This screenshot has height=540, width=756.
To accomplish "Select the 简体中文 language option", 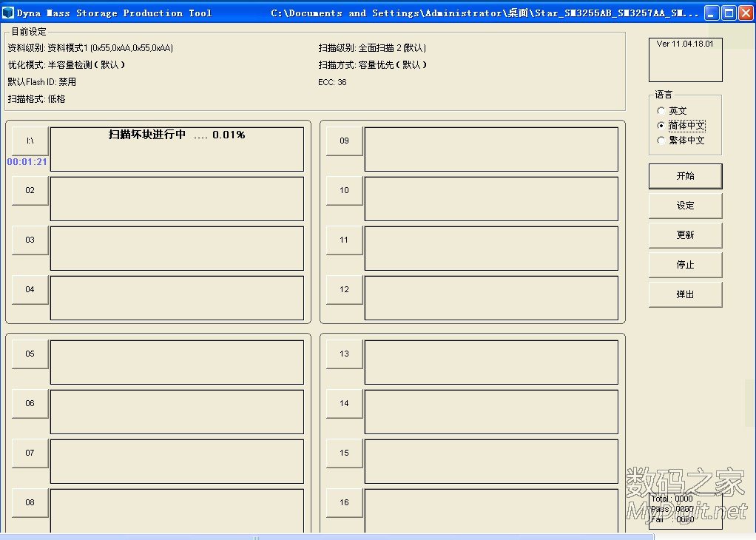I will [681, 125].
